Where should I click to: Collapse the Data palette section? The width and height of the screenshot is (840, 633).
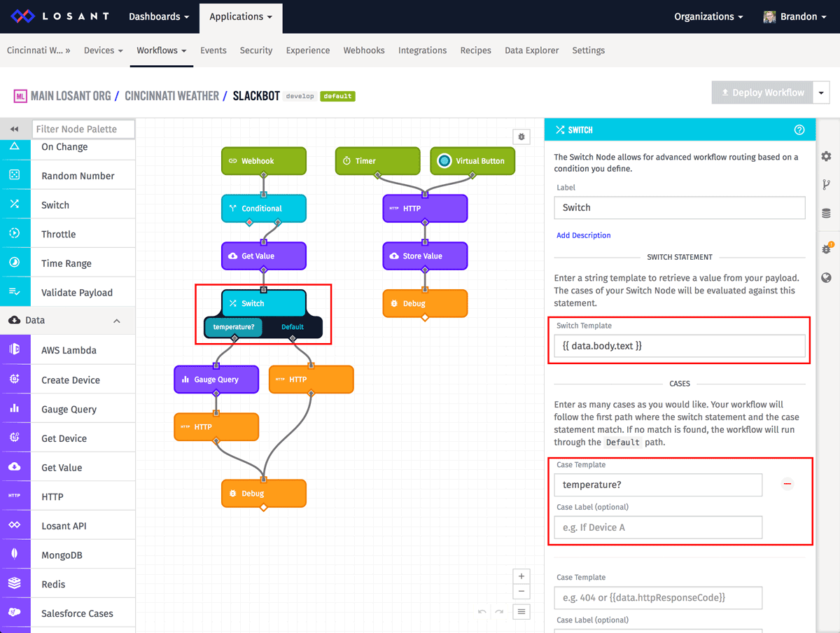(117, 321)
